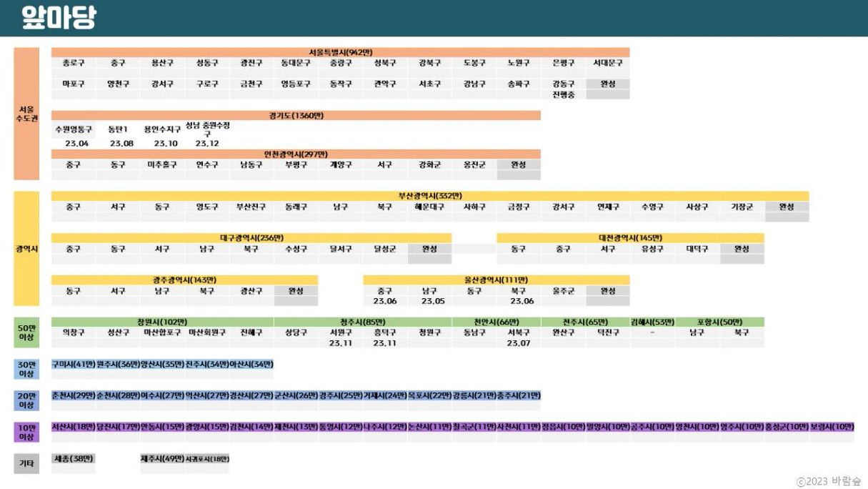Image resolution: width=868 pixels, height=489 pixels.
Task: Select the 천안시(66만) header
Action: (x=497, y=322)
